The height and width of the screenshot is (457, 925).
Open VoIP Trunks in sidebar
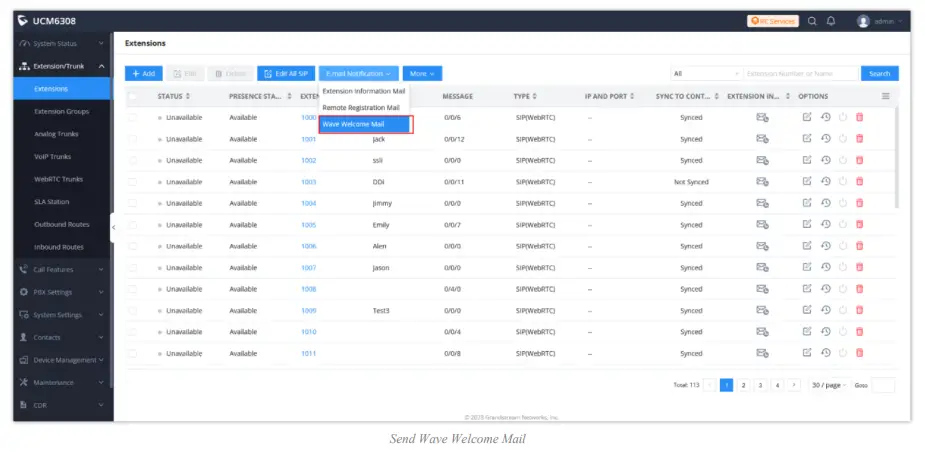tap(62, 157)
